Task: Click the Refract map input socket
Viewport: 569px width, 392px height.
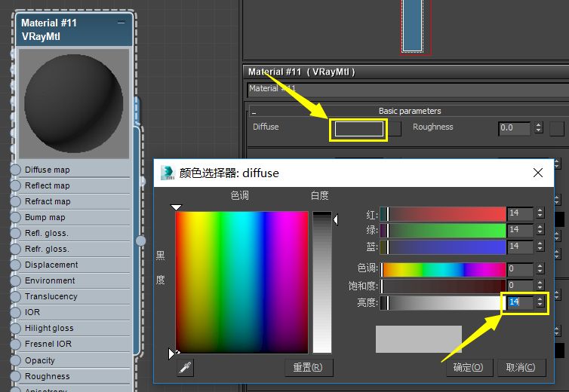Action: [x=15, y=201]
